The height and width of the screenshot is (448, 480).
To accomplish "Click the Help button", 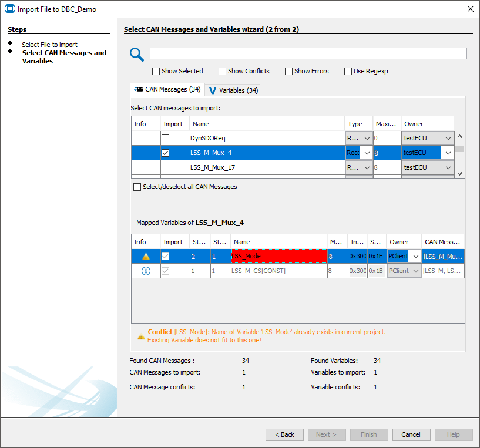I will (x=453, y=434).
